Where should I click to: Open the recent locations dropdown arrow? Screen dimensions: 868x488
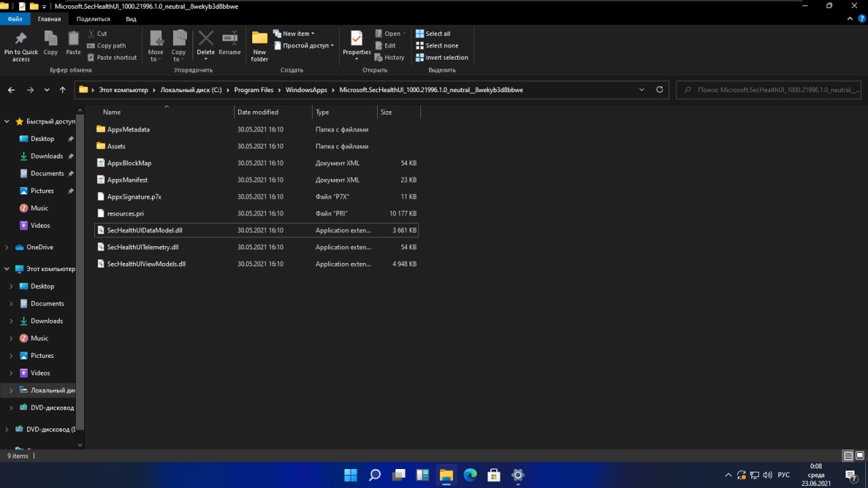point(47,89)
